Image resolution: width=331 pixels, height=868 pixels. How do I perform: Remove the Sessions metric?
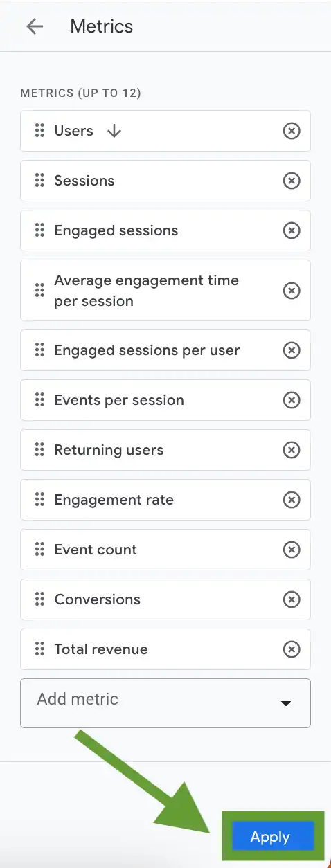coord(292,181)
